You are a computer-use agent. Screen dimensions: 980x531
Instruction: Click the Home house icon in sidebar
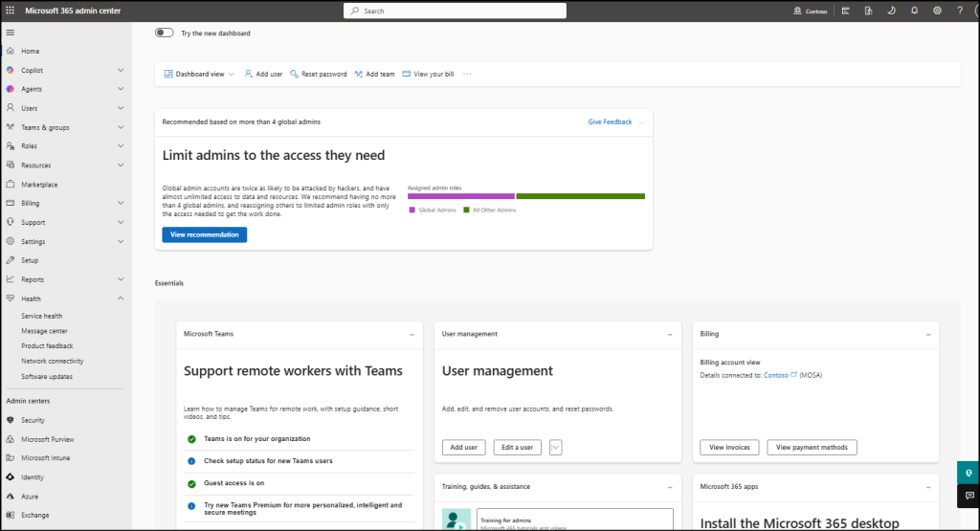pyautogui.click(x=10, y=52)
